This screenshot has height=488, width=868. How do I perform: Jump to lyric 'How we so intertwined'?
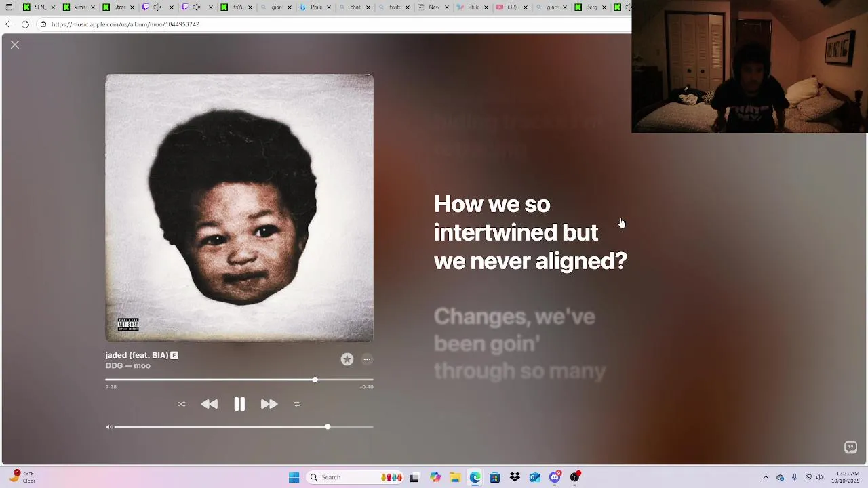coord(530,232)
